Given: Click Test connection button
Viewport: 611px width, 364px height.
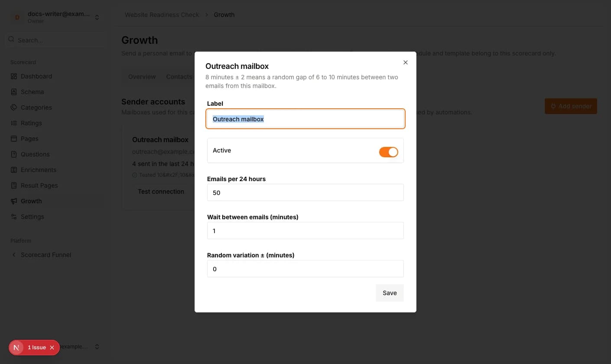Looking at the screenshot, I should pyautogui.click(x=161, y=192).
